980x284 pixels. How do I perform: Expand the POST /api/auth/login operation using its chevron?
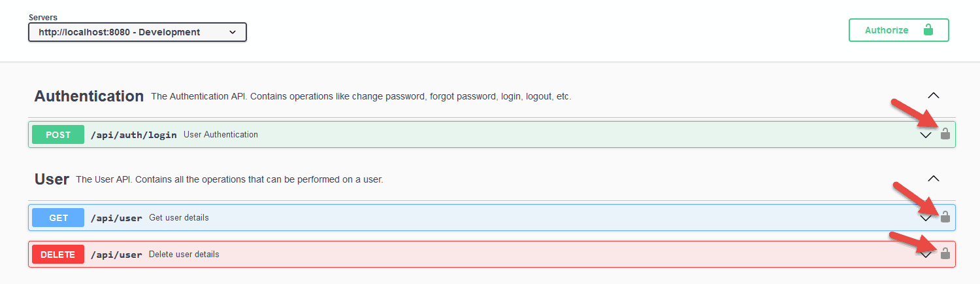pos(926,135)
